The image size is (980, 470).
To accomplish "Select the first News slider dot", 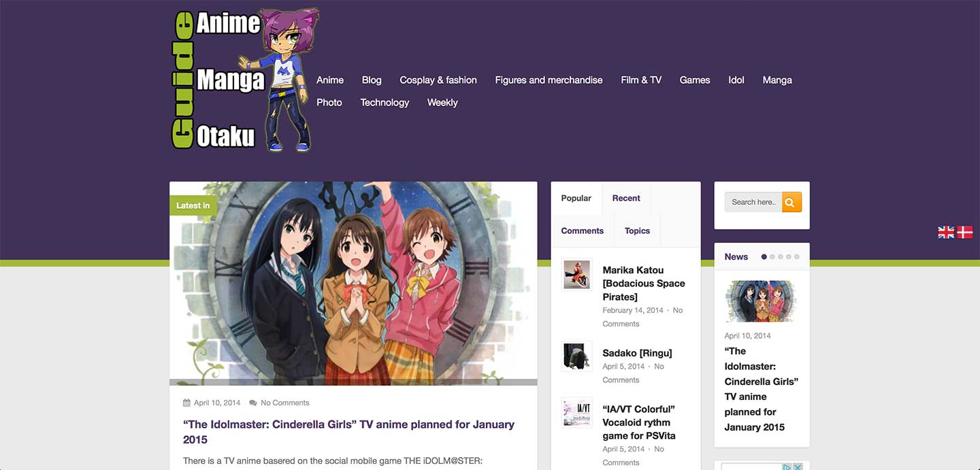I will pyautogui.click(x=764, y=257).
